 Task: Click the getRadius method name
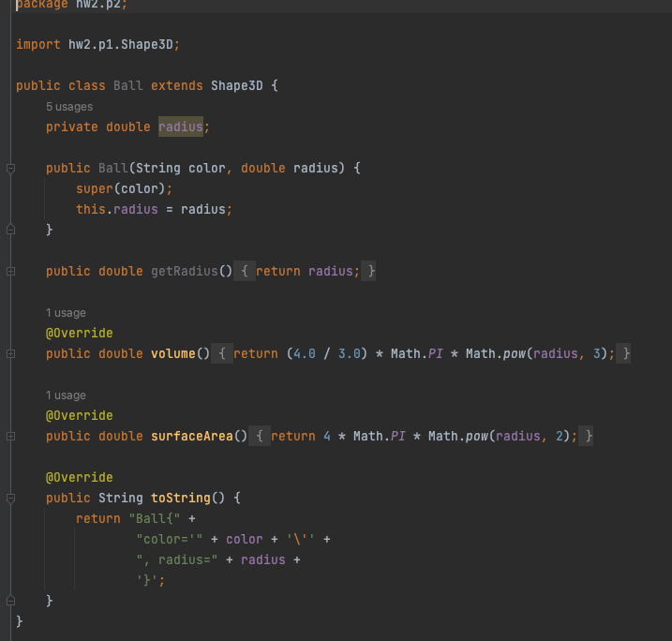click(185, 271)
